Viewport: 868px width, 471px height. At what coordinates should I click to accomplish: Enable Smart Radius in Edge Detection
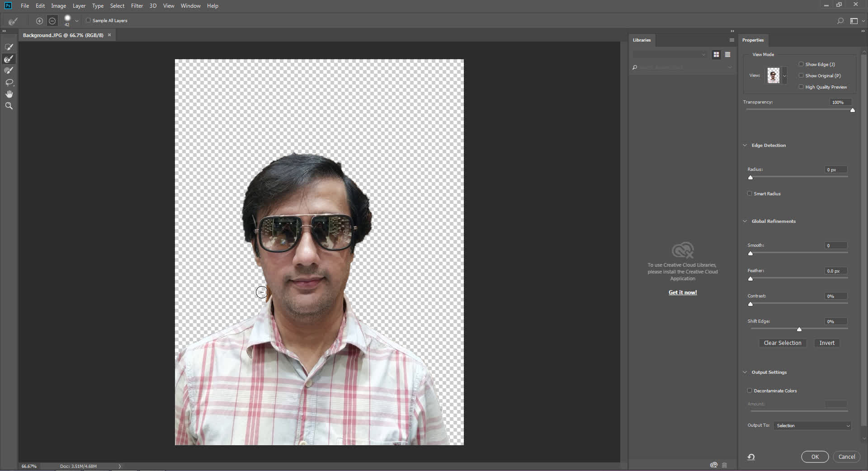point(750,193)
